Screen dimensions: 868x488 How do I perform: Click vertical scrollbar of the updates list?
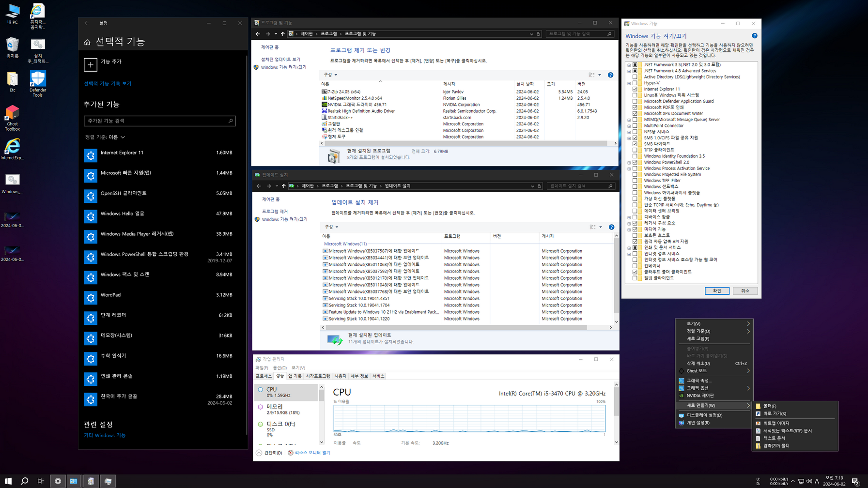click(x=616, y=276)
